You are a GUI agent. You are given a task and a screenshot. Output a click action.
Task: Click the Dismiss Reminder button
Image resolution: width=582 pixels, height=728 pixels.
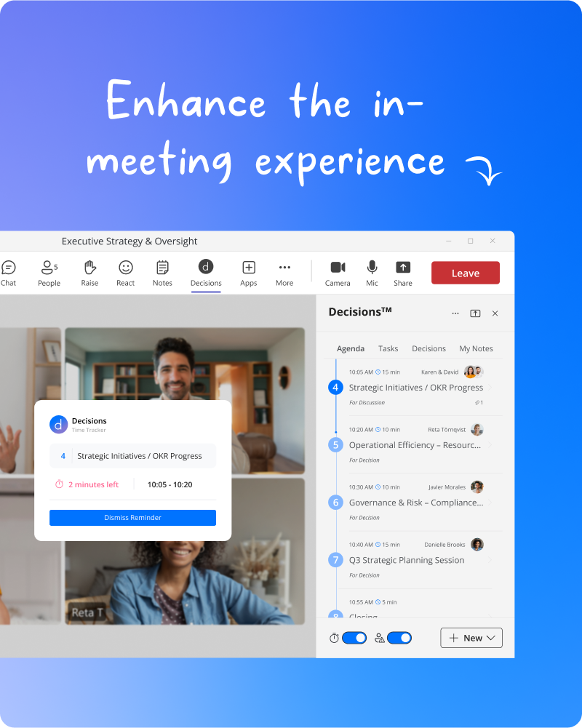pos(132,518)
